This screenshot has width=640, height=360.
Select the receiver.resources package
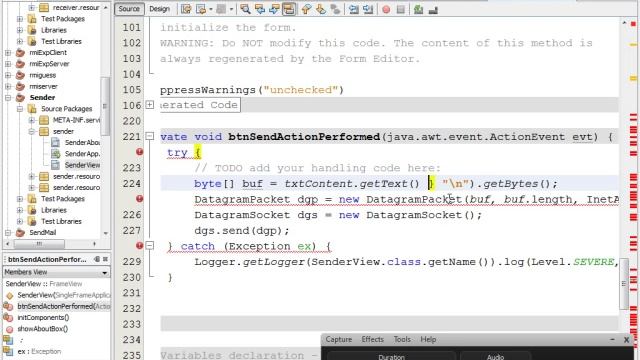pyautogui.click(x=76, y=8)
